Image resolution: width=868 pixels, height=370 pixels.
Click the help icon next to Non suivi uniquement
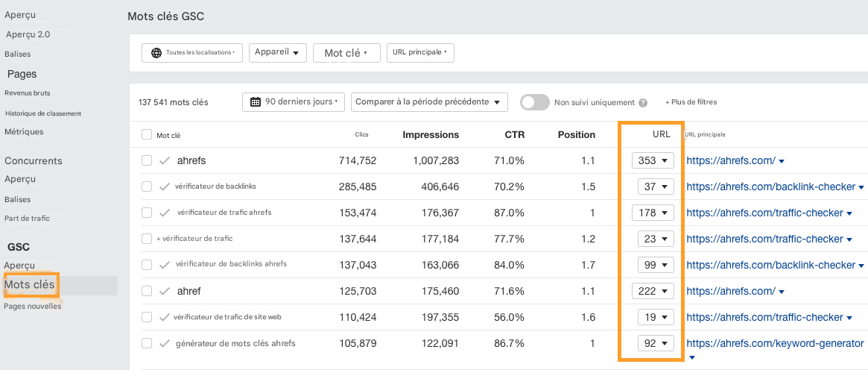point(643,102)
